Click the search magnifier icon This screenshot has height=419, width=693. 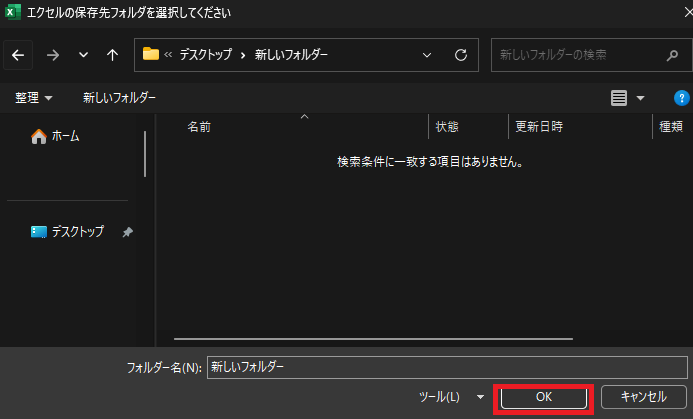click(672, 54)
